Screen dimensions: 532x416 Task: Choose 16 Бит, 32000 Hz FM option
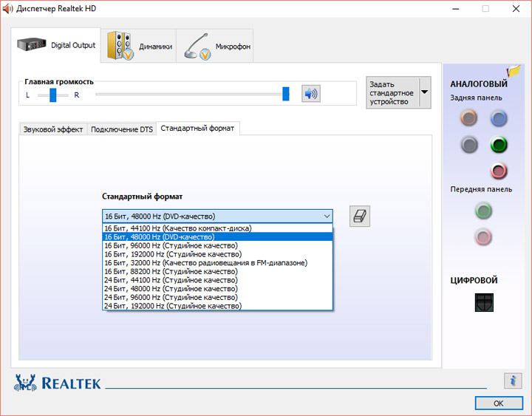click(x=217, y=262)
